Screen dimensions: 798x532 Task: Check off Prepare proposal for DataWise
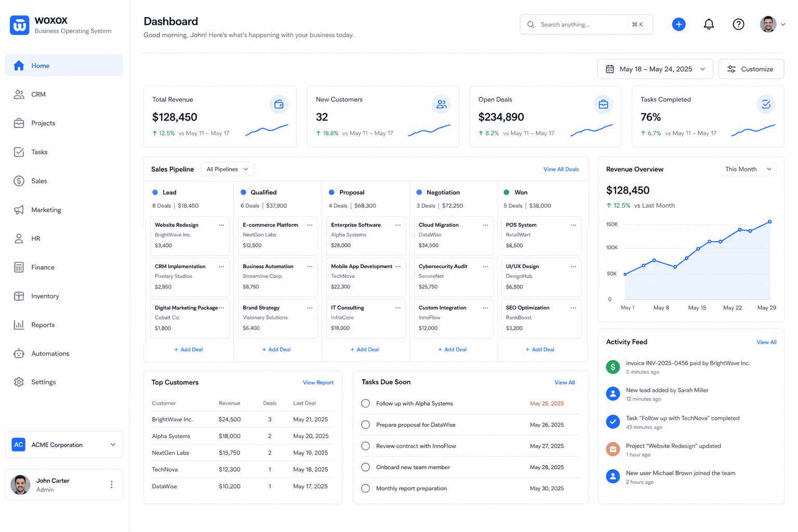pos(366,425)
